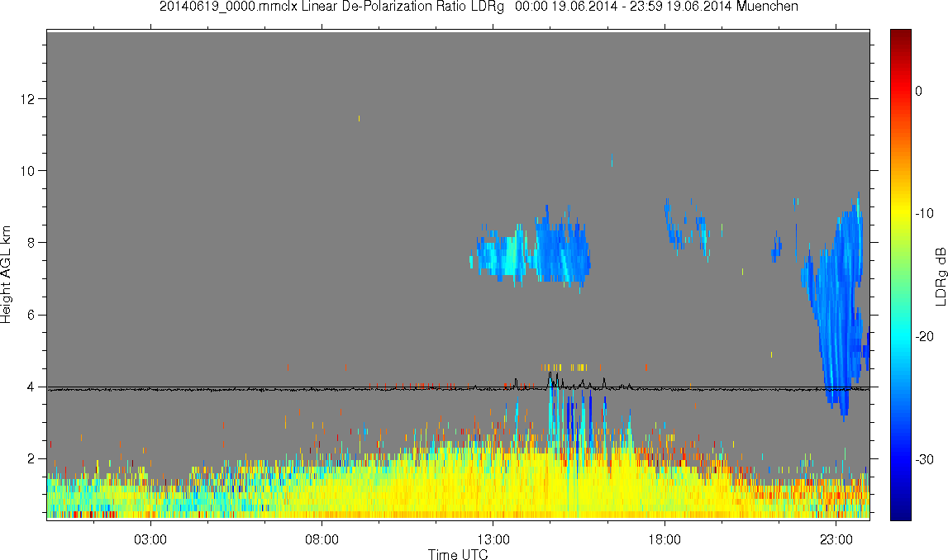Click the dark blue bottom of colorbar
The height and width of the screenshot is (560, 948).
(900, 510)
